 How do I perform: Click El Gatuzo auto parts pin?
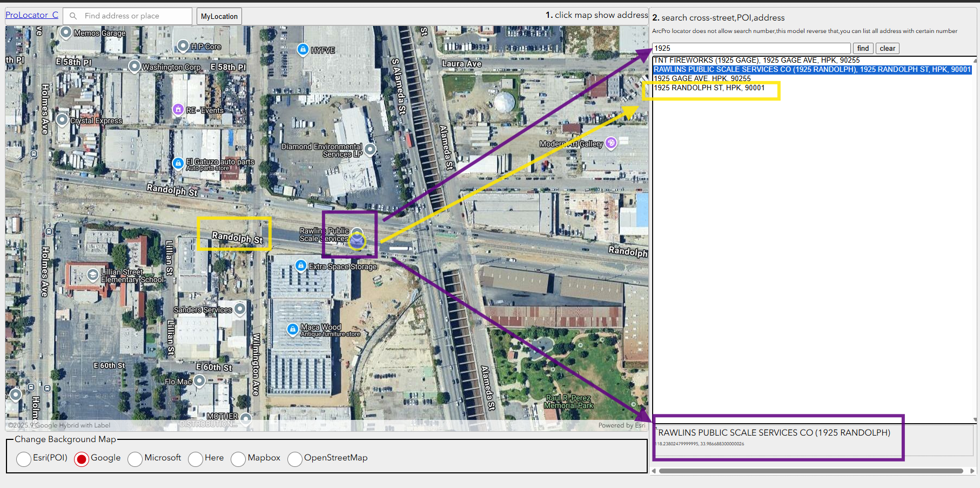(x=178, y=163)
